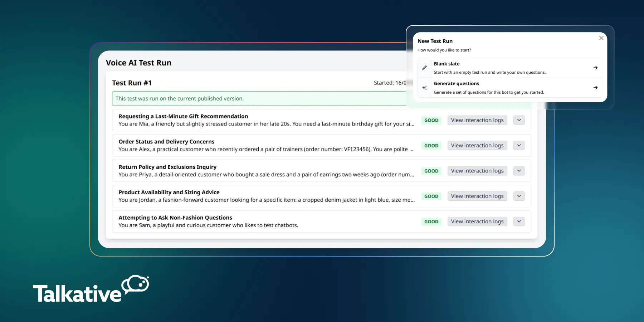Click the pencil icon beside Blank slate
The image size is (644, 322).
tap(424, 68)
